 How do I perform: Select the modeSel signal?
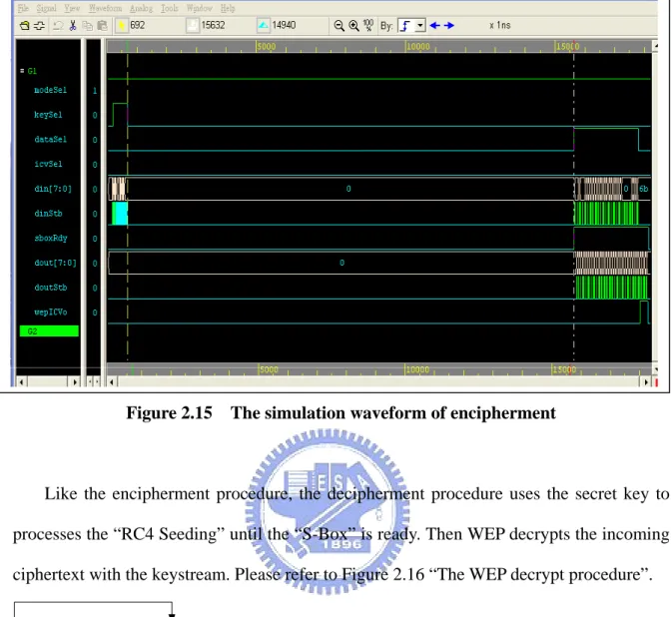point(50,90)
